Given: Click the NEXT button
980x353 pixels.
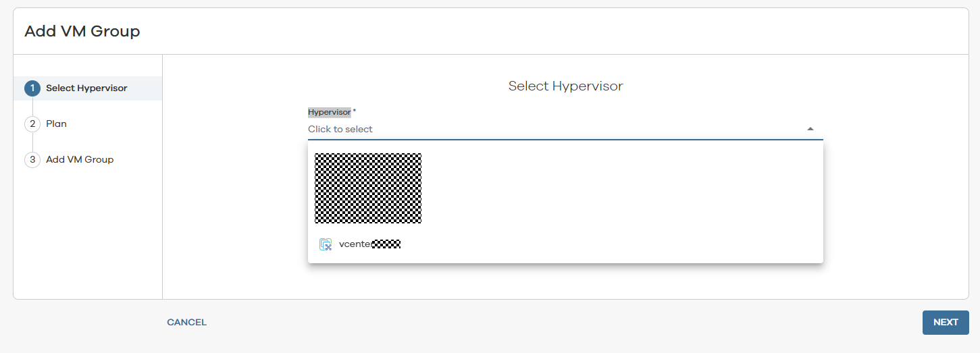Looking at the screenshot, I should [946, 323].
